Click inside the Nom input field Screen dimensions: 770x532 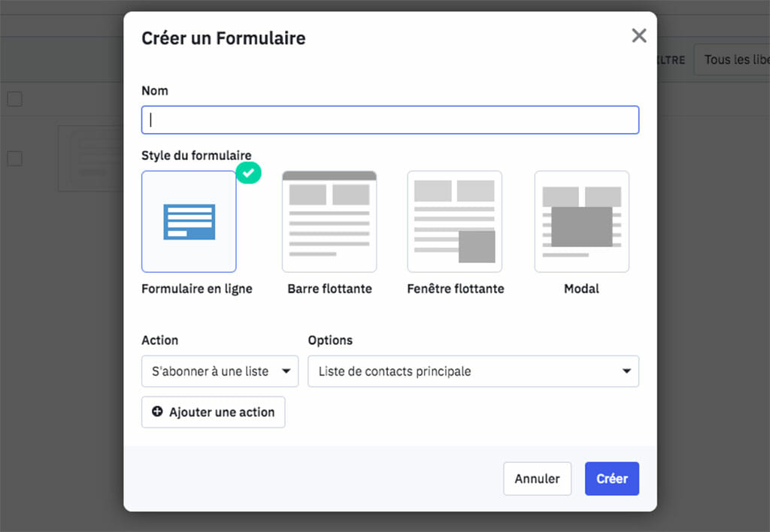pos(390,119)
